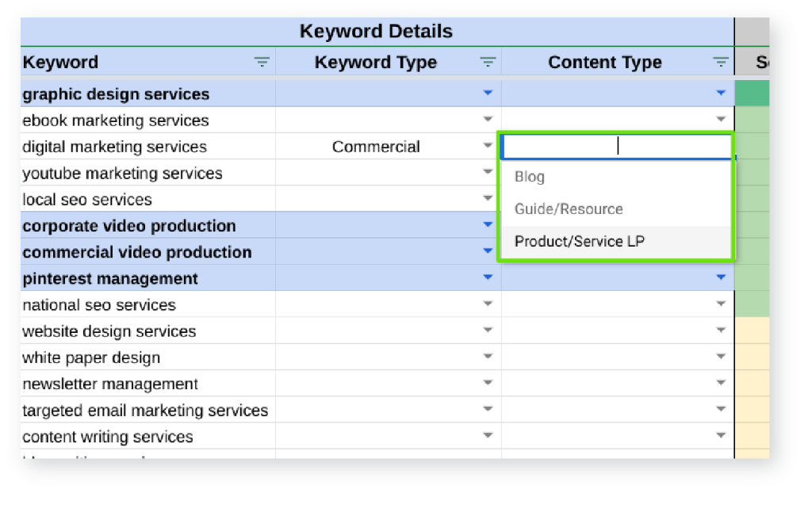Select the Keyword Details merged header cell
This screenshot has width=812, height=505.
[377, 32]
